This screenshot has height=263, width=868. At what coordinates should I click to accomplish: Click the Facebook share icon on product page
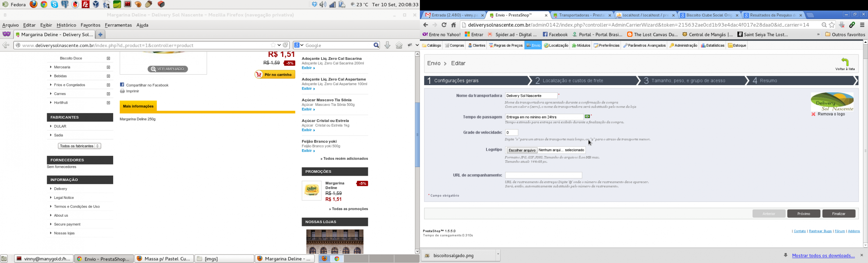122,85
